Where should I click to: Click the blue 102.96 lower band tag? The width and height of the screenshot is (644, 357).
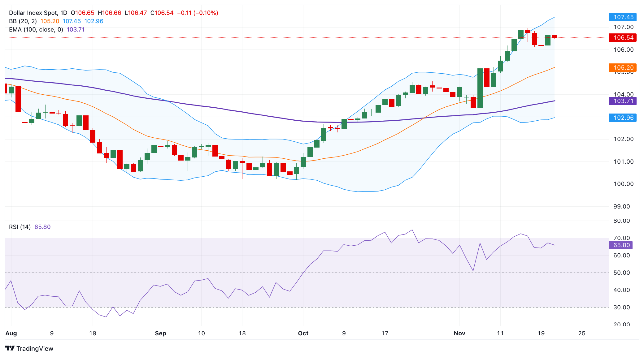point(623,118)
